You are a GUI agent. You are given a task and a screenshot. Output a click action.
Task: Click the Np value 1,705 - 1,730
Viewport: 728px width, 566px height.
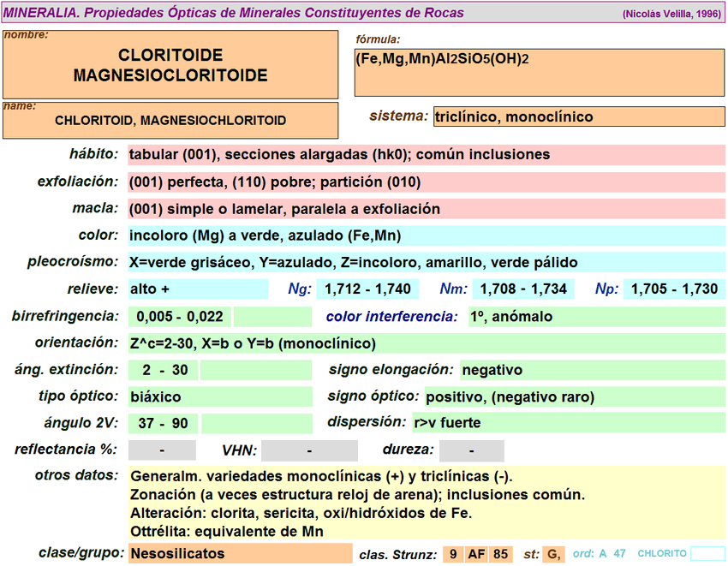pyautogui.click(x=674, y=289)
